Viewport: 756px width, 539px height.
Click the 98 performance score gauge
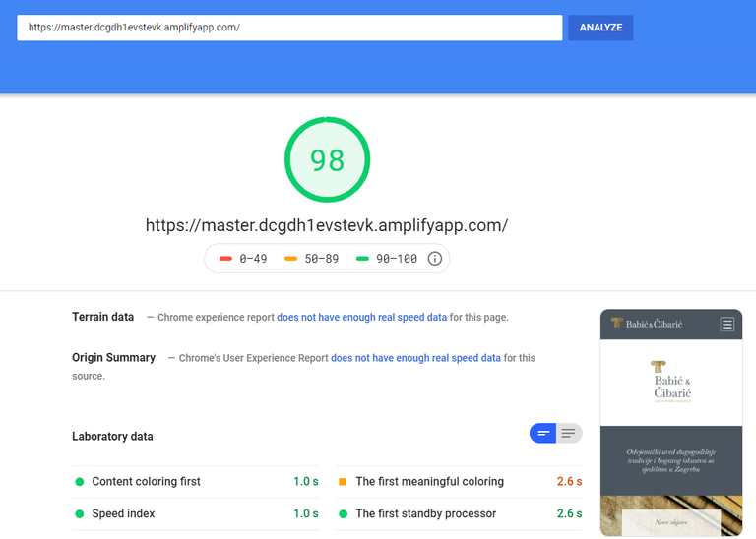(327, 159)
